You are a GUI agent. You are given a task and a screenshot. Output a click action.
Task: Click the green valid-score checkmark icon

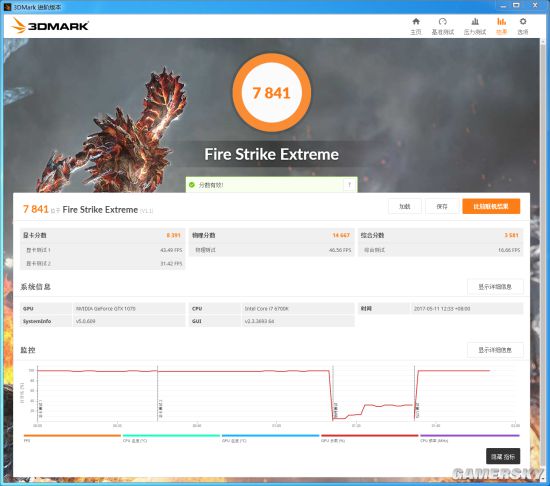click(192, 185)
